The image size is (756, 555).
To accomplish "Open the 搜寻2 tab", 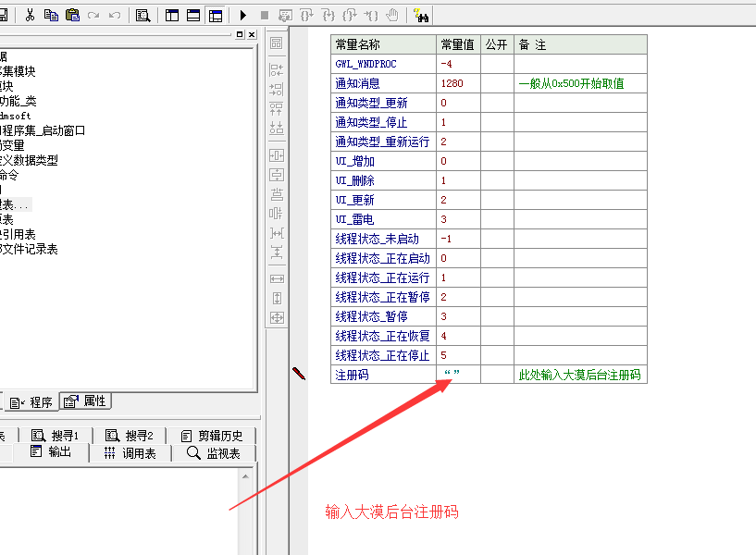I will point(130,436).
